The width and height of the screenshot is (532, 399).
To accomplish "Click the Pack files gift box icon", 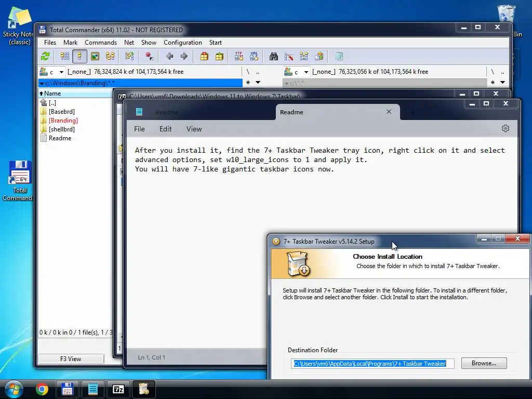I will point(204,56).
